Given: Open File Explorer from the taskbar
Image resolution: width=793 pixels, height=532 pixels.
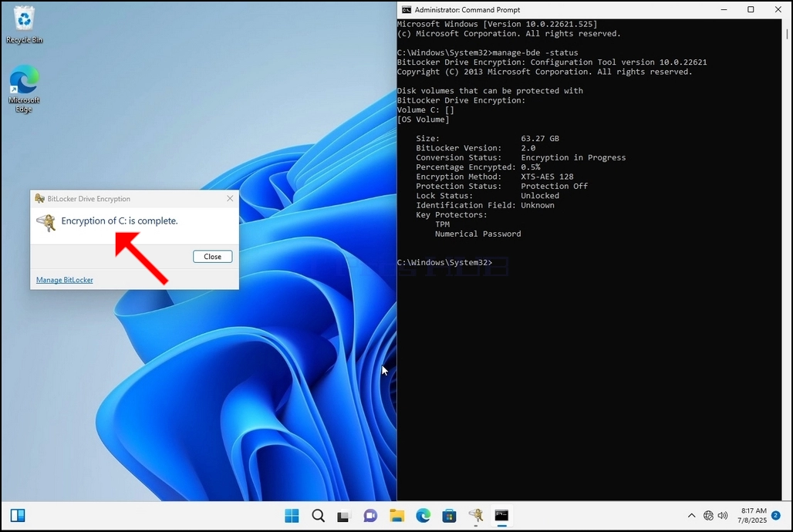Looking at the screenshot, I should [x=397, y=515].
